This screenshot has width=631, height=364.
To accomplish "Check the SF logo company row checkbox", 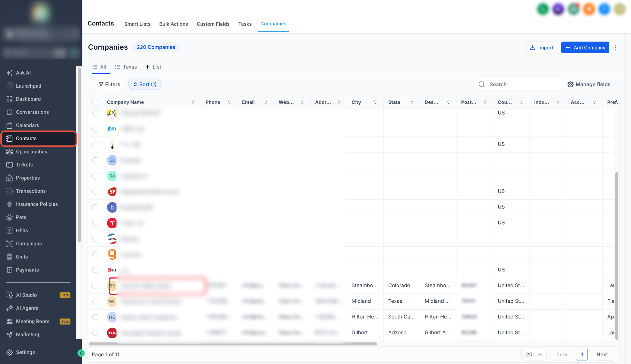I will (x=95, y=191).
